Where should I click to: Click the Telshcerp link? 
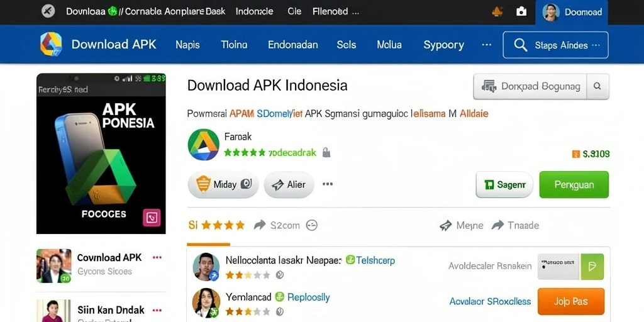pos(375,260)
